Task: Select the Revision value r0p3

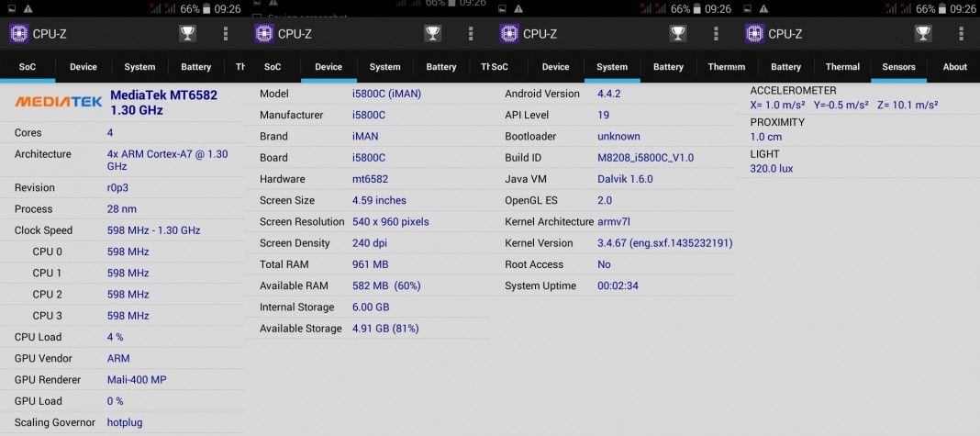Action: point(117,187)
